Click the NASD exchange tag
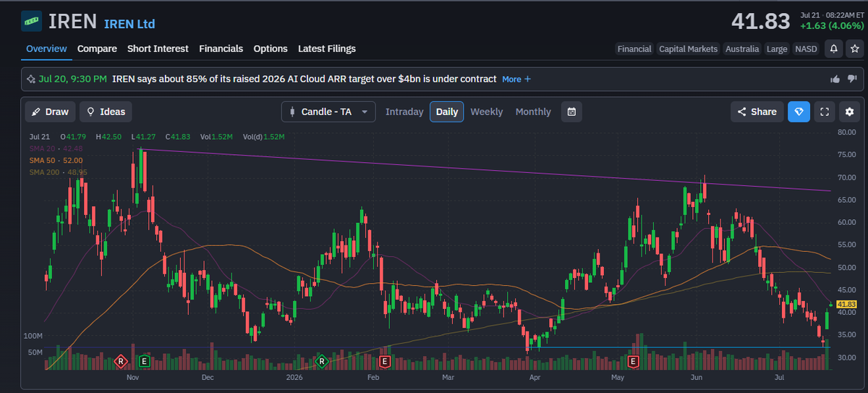Viewport: 868px width, 393px height. pos(806,48)
